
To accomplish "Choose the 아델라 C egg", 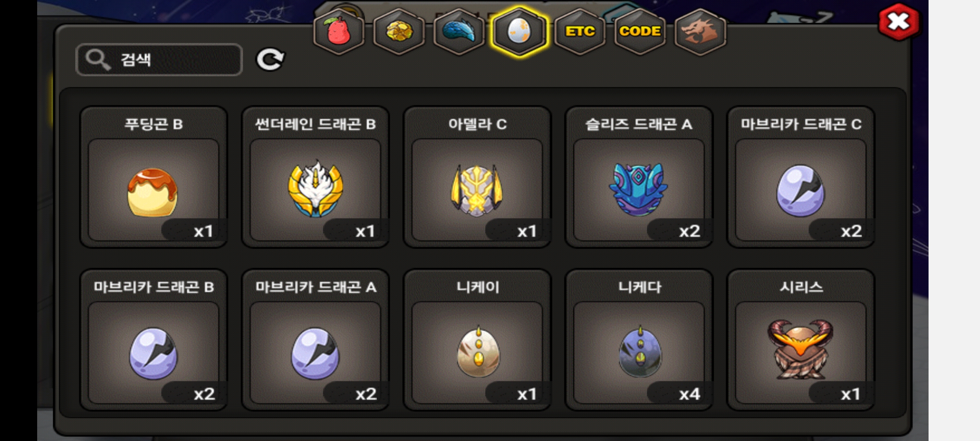I will tap(477, 177).
